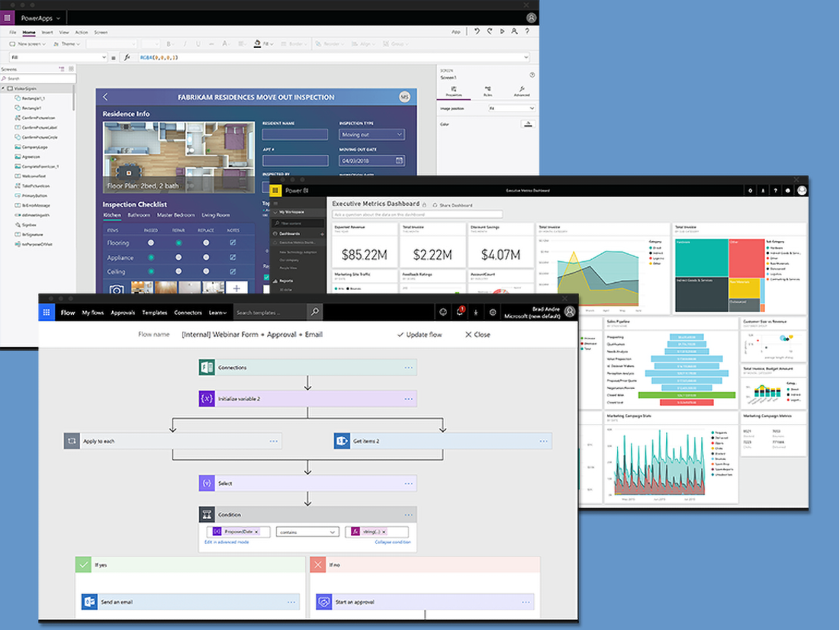
Task: Open the notifications bell in the Flow header
Action: (460, 312)
